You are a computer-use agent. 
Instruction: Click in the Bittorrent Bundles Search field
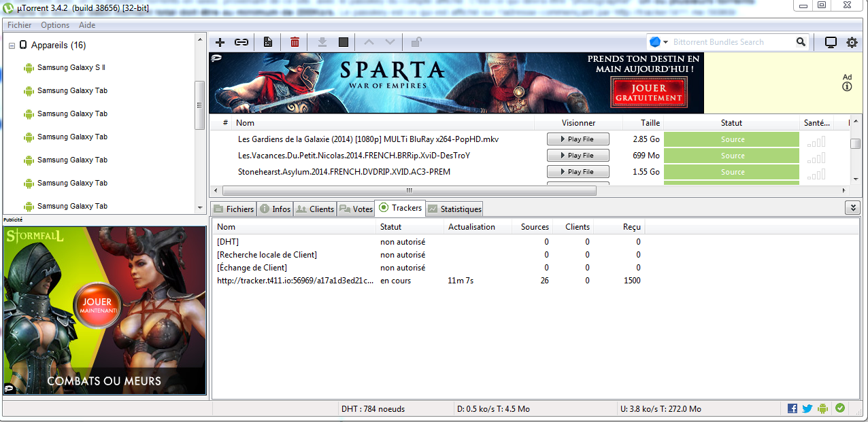[731, 42]
